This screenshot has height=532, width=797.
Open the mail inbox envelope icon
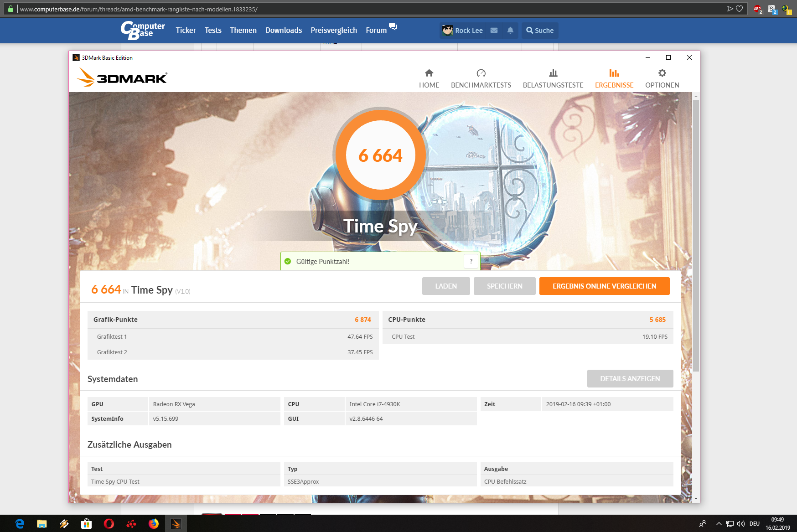pyautogui.click(x=494, y=31)
